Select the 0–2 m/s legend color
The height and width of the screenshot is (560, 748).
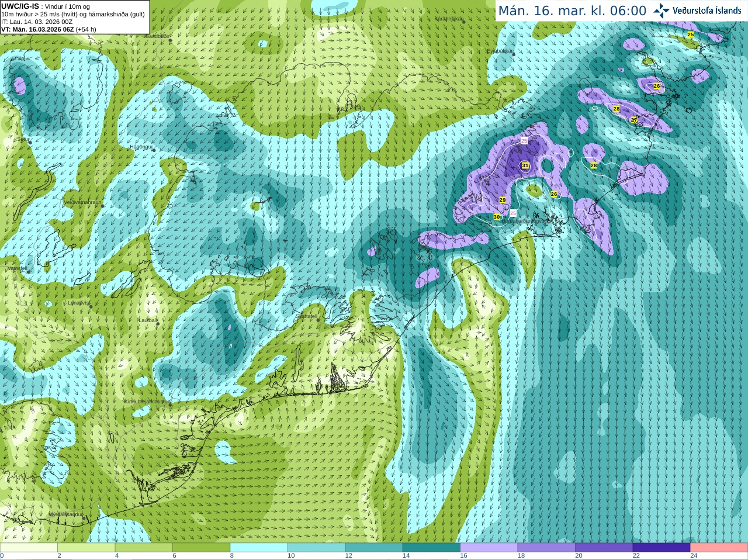tap(29, 548)
